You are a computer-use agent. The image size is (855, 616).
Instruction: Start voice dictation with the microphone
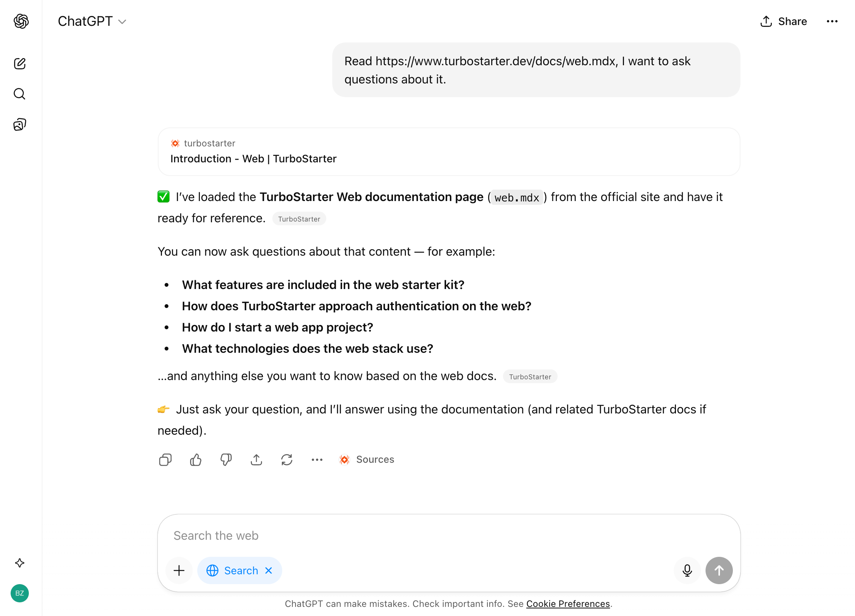click(x=687, y=570)
